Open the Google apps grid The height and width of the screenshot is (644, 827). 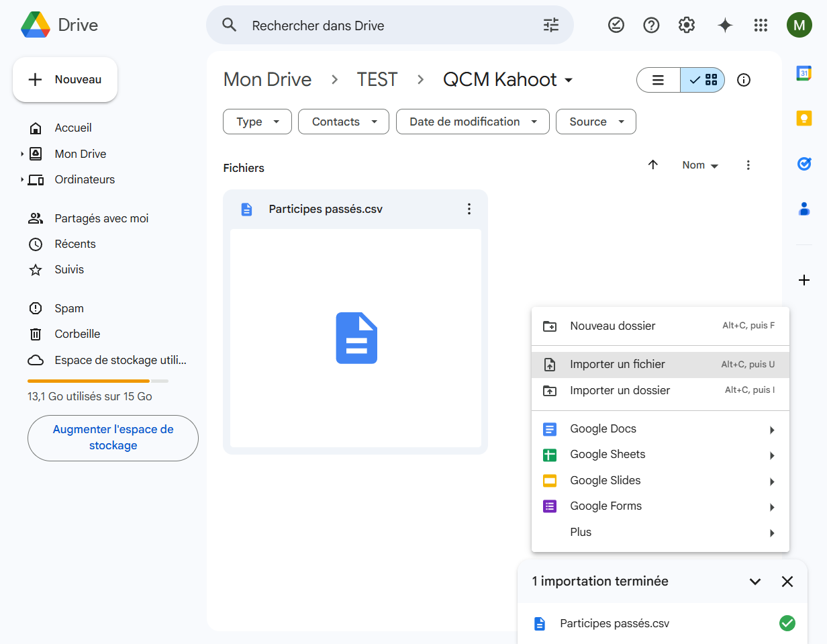[761, 26]
